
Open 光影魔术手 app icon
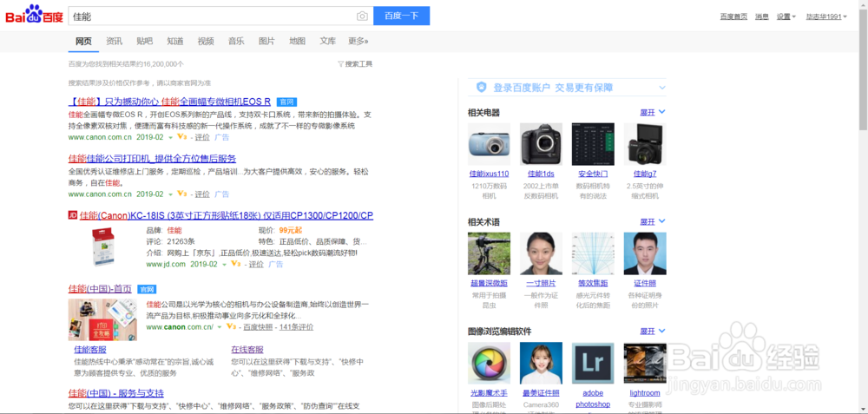pyautogui.click(x=489, y=363)
